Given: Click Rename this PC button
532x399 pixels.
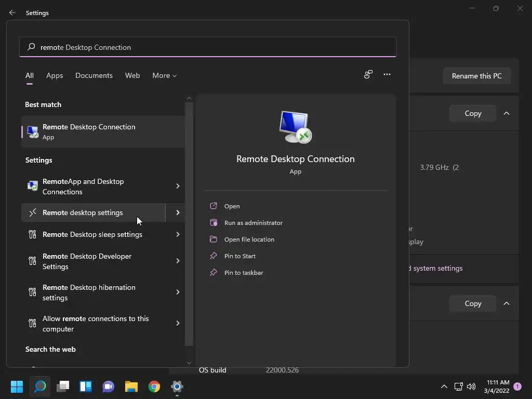Looking at the screenshot, I should coord(477,76).
